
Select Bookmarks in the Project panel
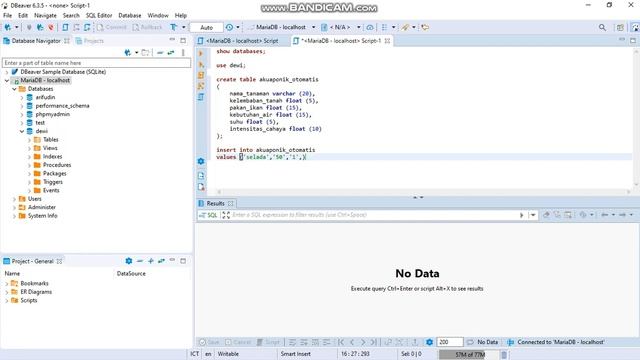coord(34,283)
